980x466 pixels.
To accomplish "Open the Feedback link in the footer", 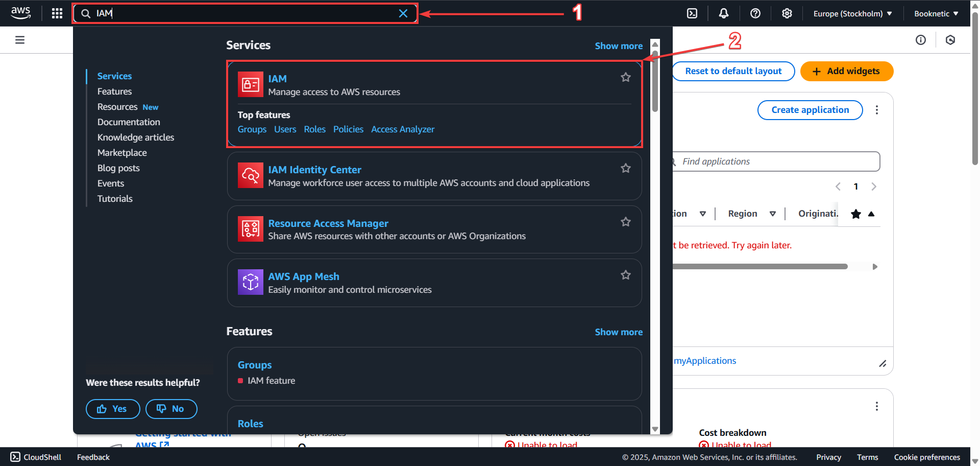I will tap(93, 457).
